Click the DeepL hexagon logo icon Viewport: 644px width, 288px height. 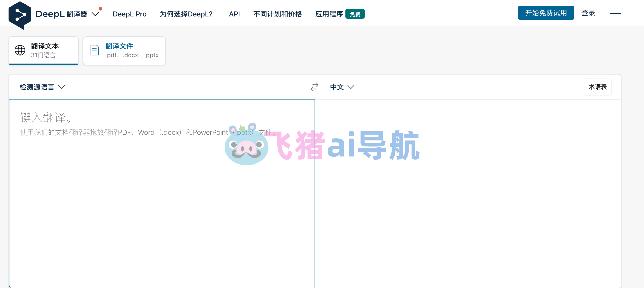pyautogui.click(x=20, y=15)
